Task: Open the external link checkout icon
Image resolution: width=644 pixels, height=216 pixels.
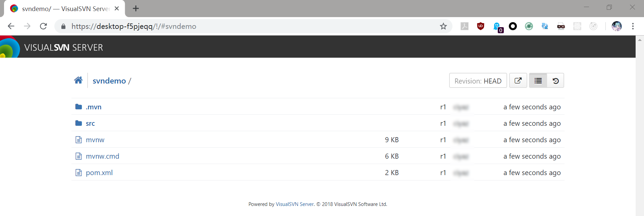Action: (x=518, y=81)
